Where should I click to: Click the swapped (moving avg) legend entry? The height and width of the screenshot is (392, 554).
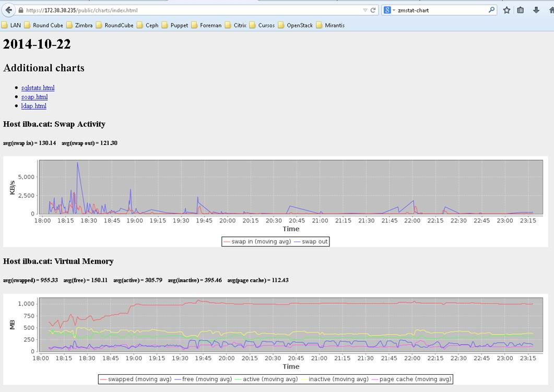tap(136, 379)
